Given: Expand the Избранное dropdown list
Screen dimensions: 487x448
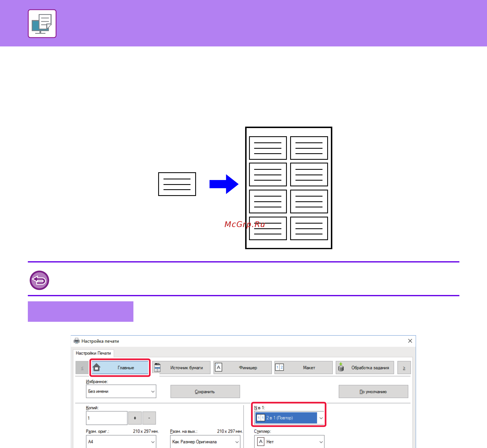Looking at the screenshot, I should click(x=121, y=391).
